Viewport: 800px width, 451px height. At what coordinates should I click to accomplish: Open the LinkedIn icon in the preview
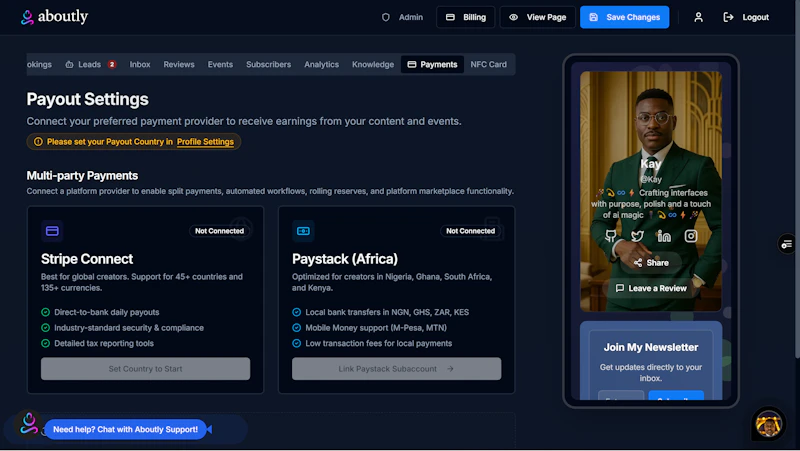pos(664,236)
